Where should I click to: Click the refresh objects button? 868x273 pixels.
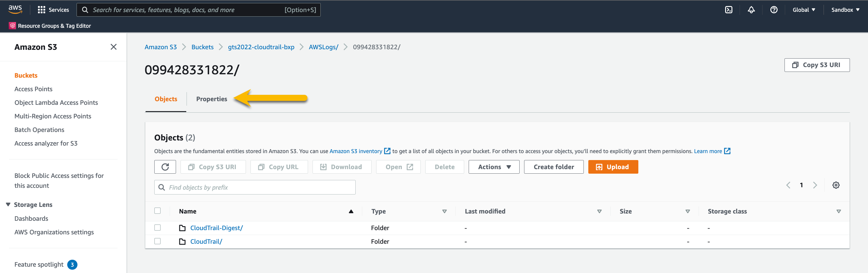(x=165, y=167)
